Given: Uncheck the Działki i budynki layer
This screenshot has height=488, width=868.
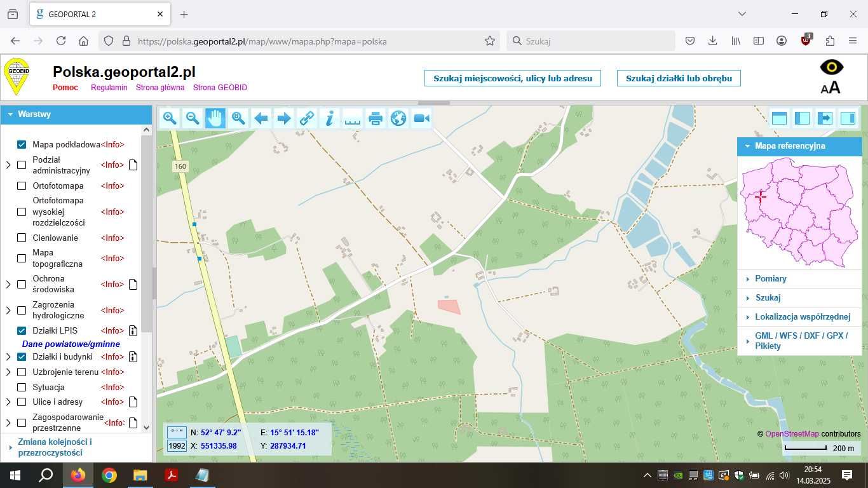Looking at the screenshot, I should tap(22, 356).
